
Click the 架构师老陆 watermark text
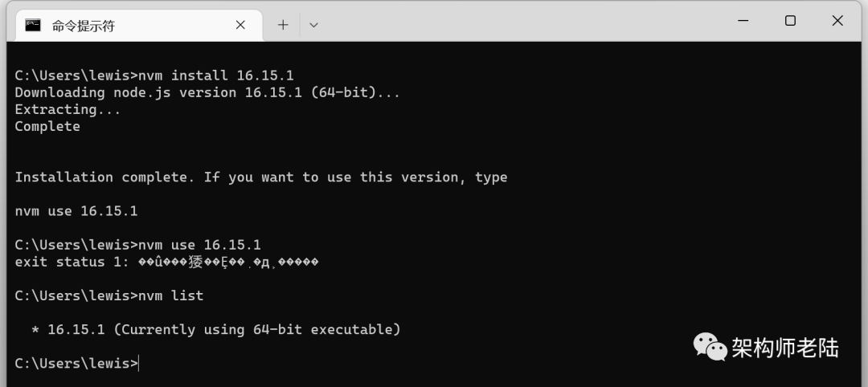(785, 348)
